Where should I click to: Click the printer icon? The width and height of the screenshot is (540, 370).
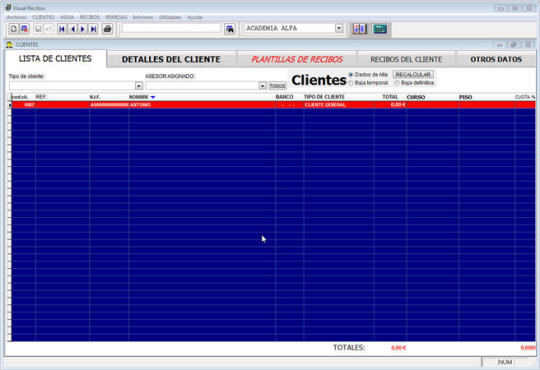coord(107,29)
